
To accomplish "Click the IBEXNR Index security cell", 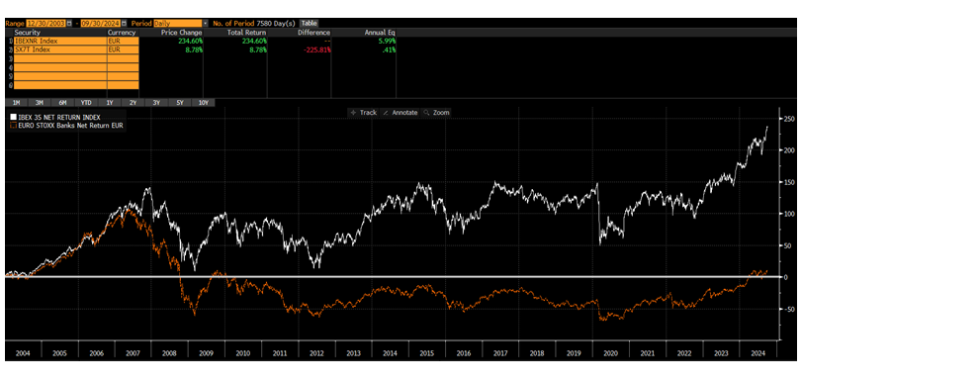I will click(x=60, y=42).
